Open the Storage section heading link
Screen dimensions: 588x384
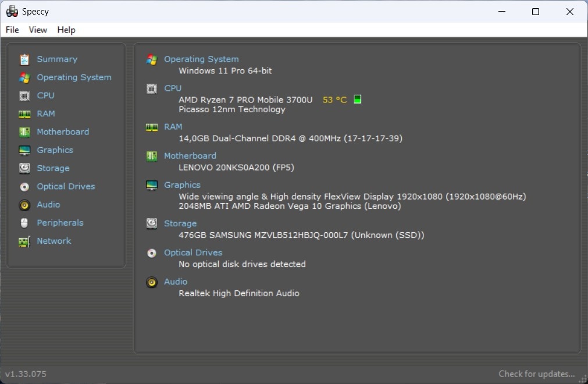tap(180, 223)
